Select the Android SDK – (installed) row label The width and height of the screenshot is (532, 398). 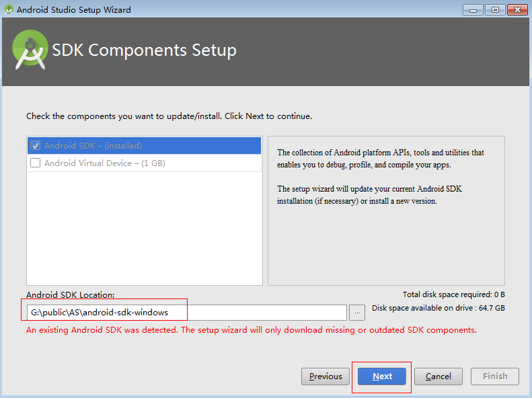coord(93,145)
